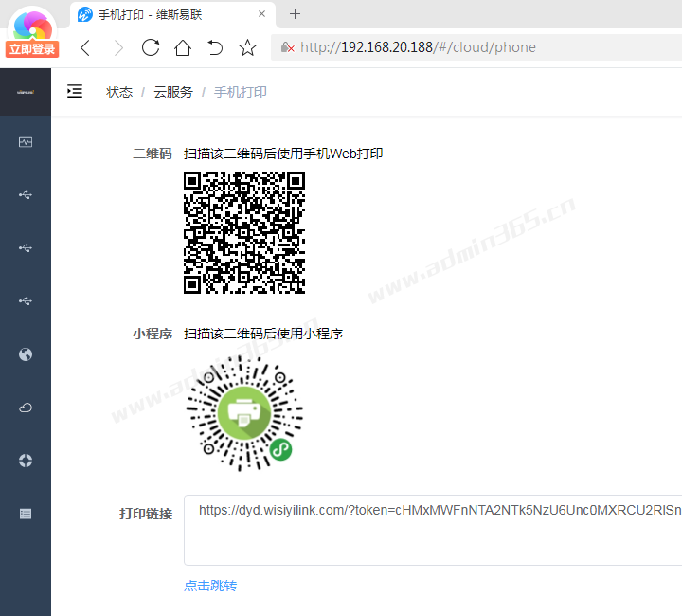Select the 手机打印 - 维斯易联 browser tab
Image resolution: width=682 pixels, height=616 pixels.
tap(172, 15)
